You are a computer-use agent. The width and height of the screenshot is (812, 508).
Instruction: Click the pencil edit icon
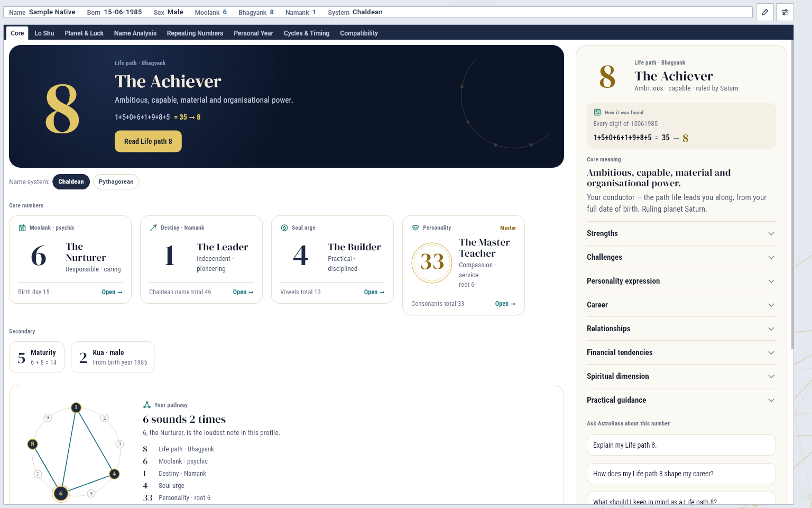pyautogui.click(x=765, y=12)
